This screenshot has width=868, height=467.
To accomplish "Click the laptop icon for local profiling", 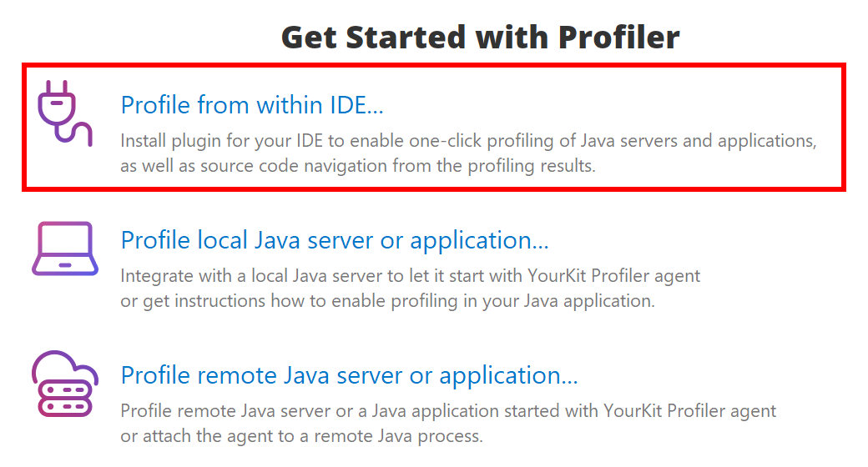I will 65,249.
